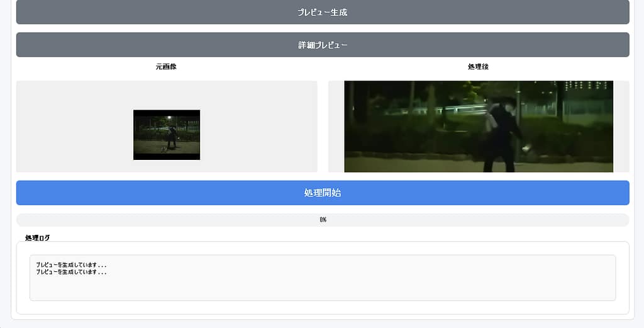
Task: Click the 処理ログ section heading
Action: click(x=38, y=238)
